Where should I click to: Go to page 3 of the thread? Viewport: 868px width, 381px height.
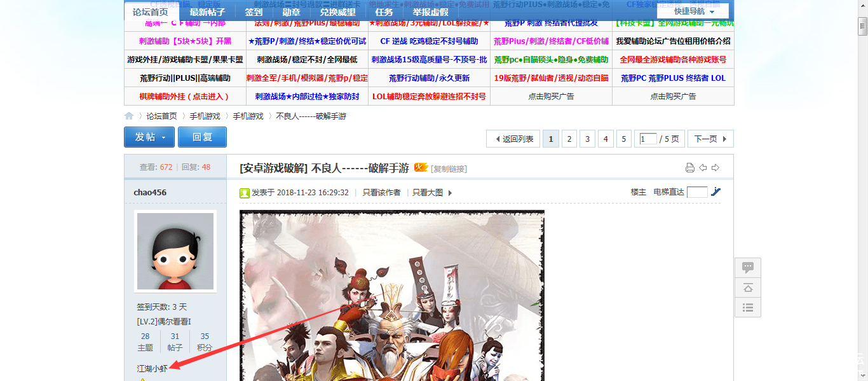coord(587,139)
